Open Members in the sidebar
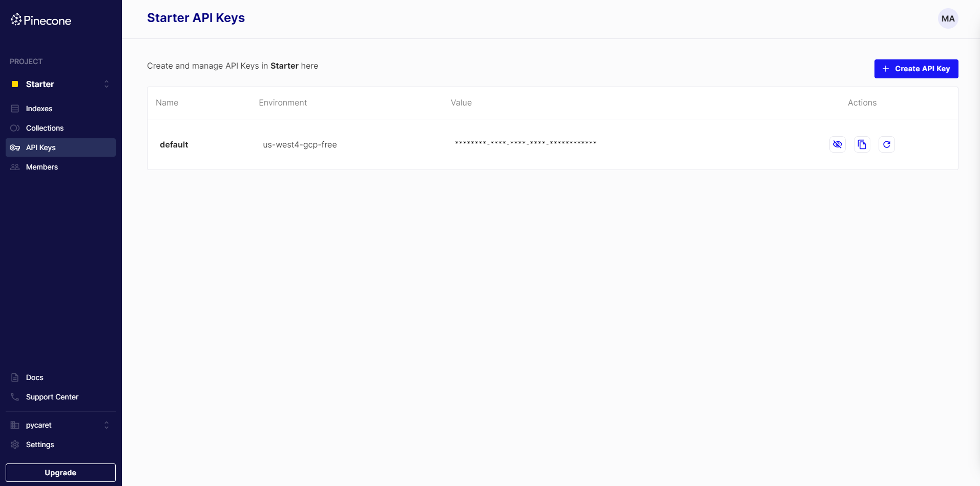The image size is (980, 486). coord(60,167)
